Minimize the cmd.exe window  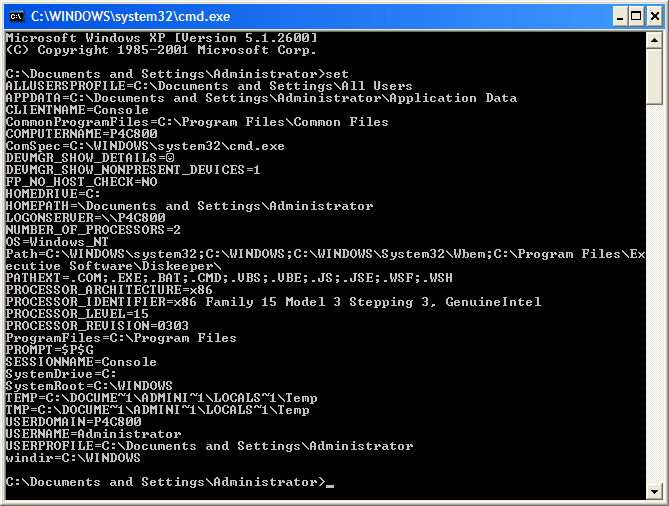620,17
